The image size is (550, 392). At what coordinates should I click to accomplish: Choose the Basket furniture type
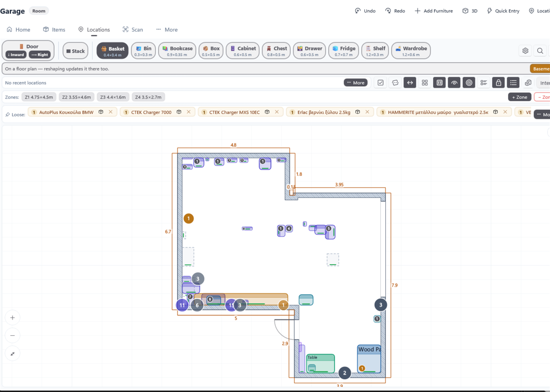point(113,51)
